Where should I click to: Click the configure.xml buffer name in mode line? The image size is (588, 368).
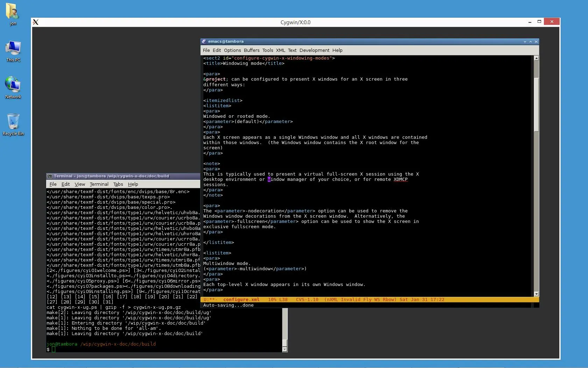click(x=241, y=300)
